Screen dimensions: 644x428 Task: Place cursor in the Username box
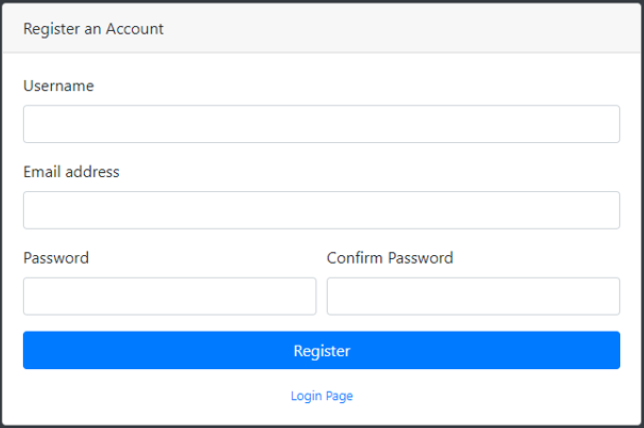tap(321, 124)
